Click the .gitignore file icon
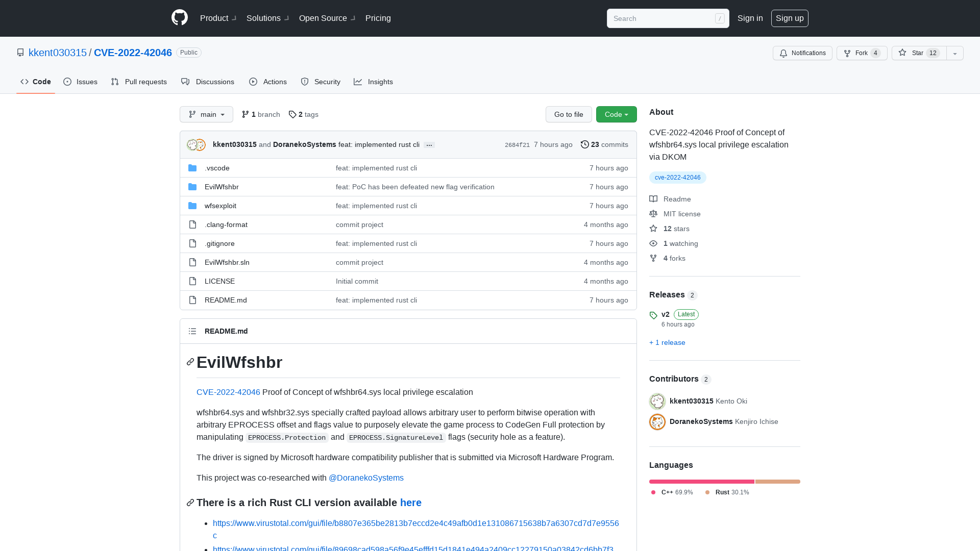The width and height of the screenshot is (980, 551). [192, 243]
